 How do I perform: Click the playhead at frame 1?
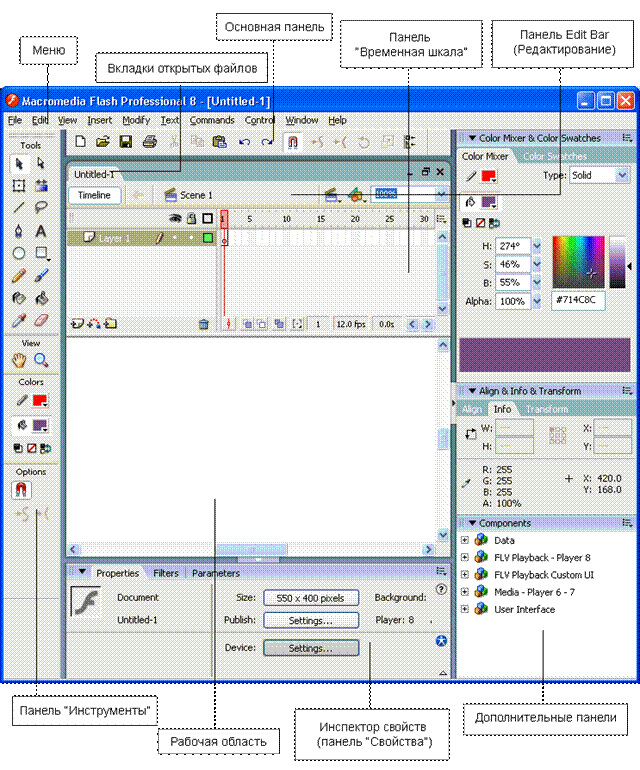[x=224, y=219]
